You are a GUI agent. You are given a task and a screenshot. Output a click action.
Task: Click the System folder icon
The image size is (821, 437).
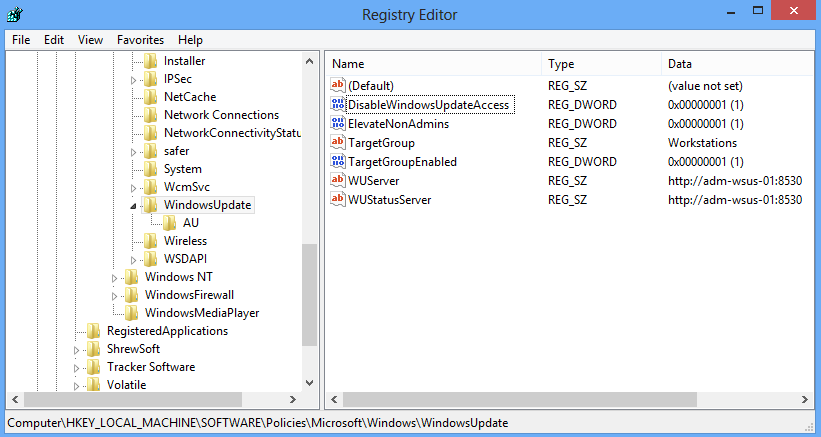(x=151, y=169)
